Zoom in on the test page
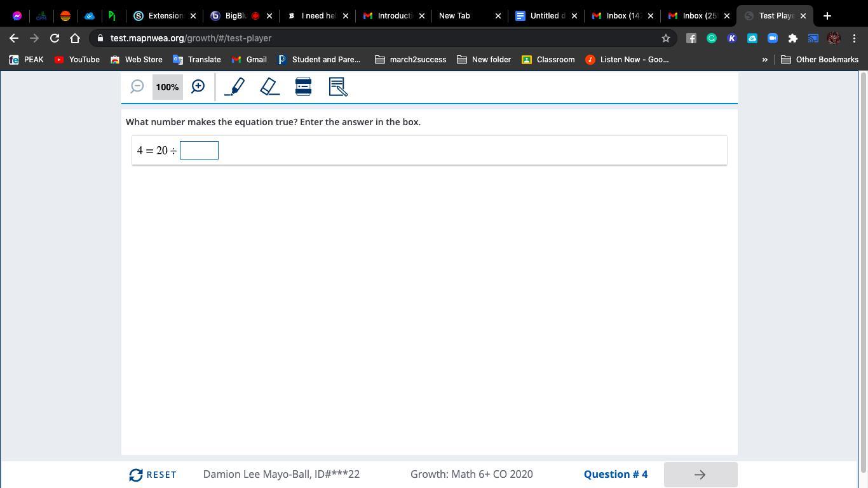The height and width of the screenshot is (488, 868). [198, 86]
